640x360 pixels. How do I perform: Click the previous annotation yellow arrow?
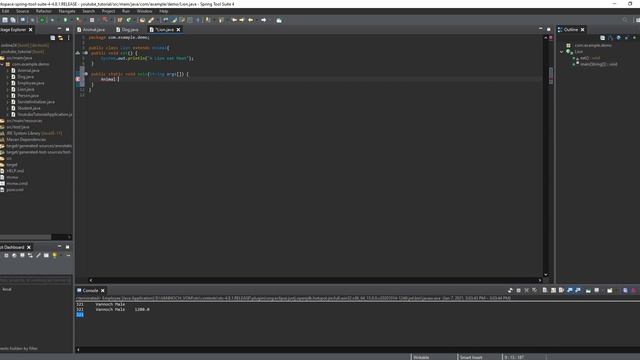[234, 20]
